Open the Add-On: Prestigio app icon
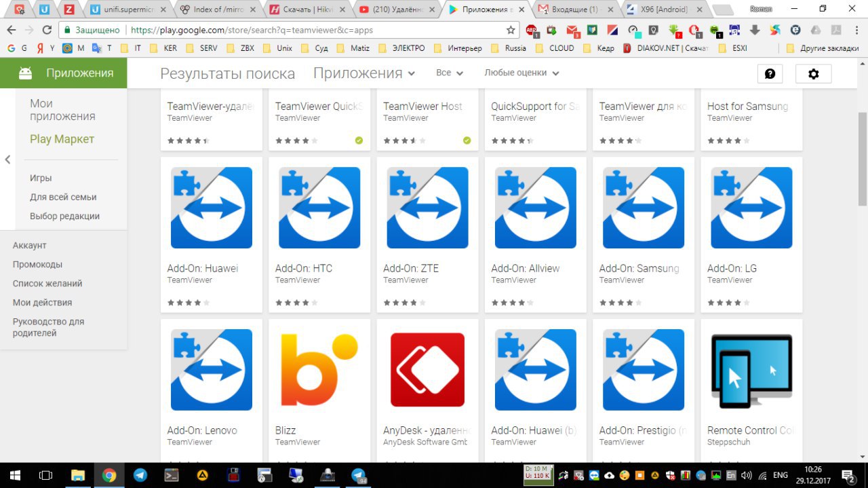This screenshot has height=488, width=868. coord(644,370)
